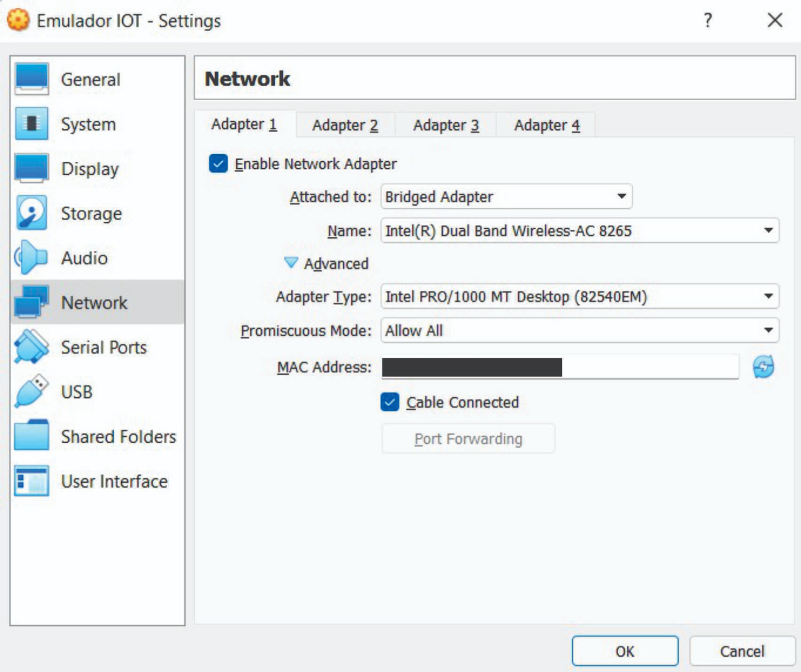Screen dimensions: 801x672
Task: Switch to the Adapter 1 tab
Action: click(245, 124)
